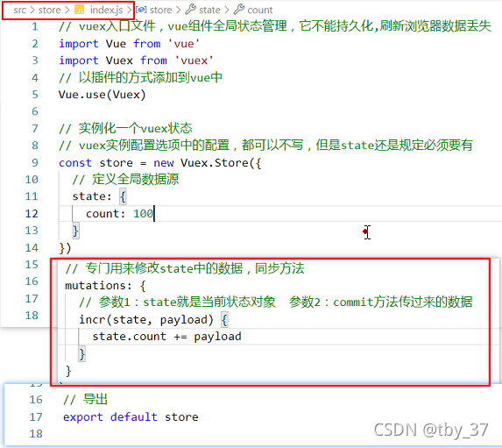Click the '// 导出' comment
502x448 pixels.
85,399
